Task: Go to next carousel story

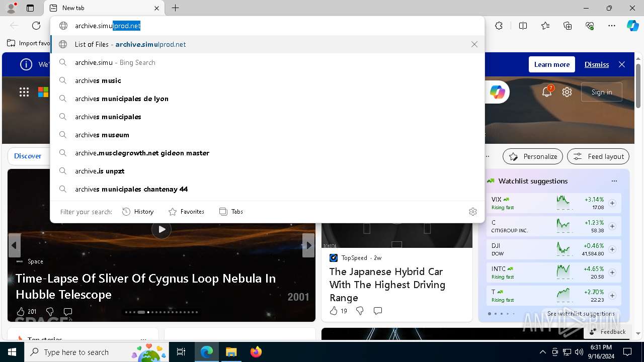Action: [308, 245]
